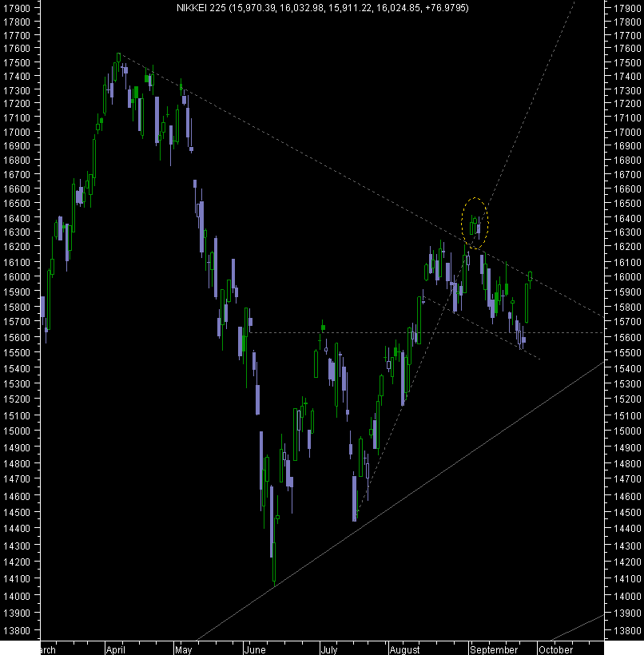Select the October month label
This screenshot has height=655, width=644.
coord(555,649)
